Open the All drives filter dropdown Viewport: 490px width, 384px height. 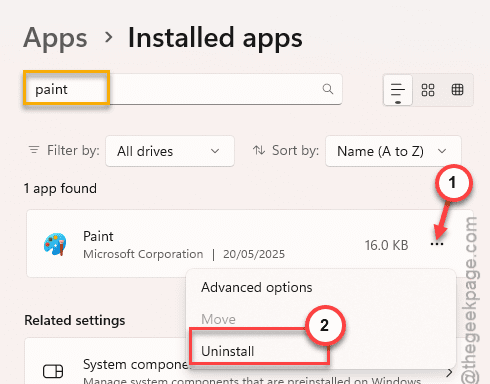[x=170, y=151]
